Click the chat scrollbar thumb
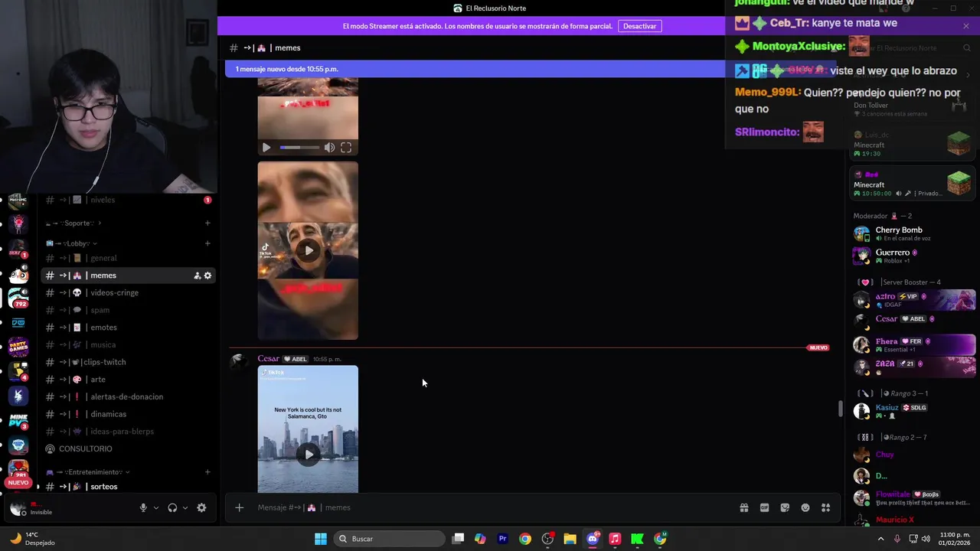The width and height of the screenshot is (980, 551). (x=840, y=409)
